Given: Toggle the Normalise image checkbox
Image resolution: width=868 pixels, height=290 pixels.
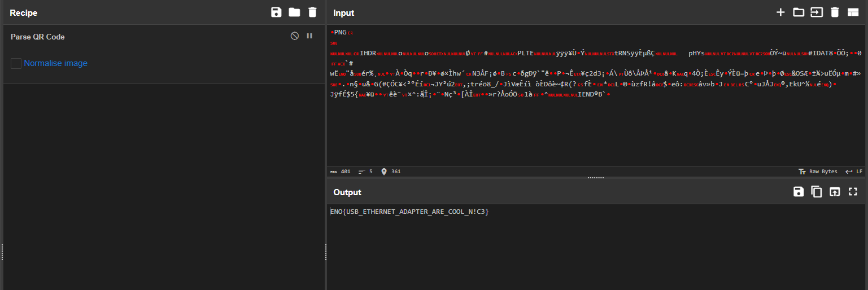Looking at the screenshot, I should click(16, 63).
